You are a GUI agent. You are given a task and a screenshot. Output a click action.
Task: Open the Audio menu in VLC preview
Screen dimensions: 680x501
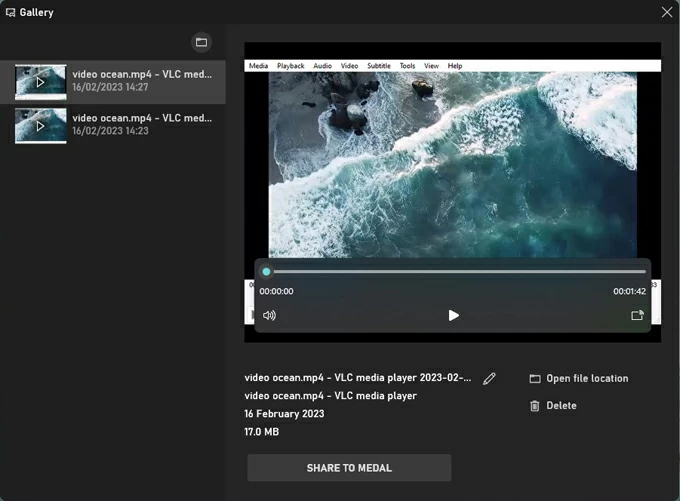pyautogui.click(x=322, y=66)
